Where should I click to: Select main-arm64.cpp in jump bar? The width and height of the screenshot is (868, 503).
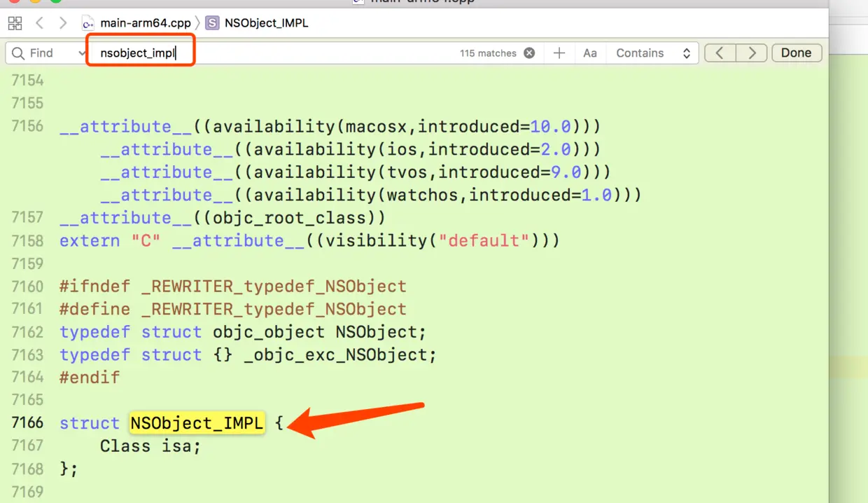[x=145, y=23]
